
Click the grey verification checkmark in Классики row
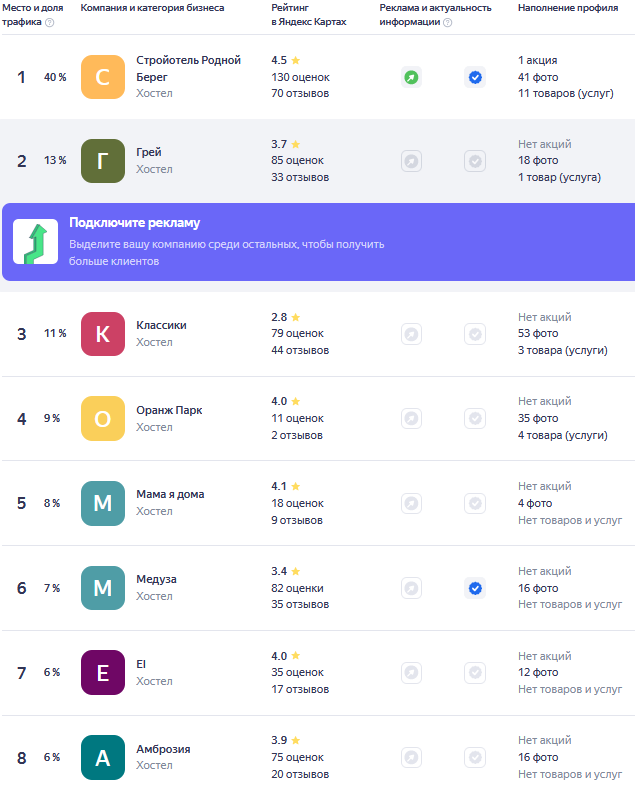(475, 334)
